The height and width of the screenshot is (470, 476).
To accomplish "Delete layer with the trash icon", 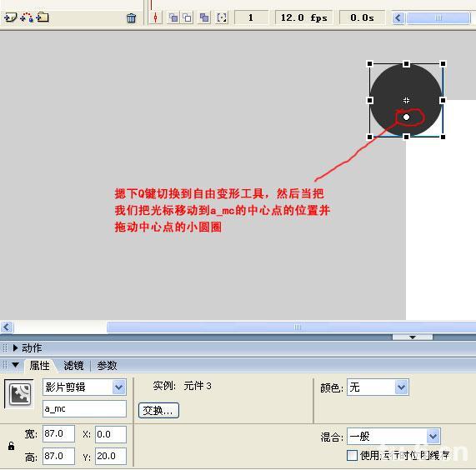I will [x=131, y=17].
